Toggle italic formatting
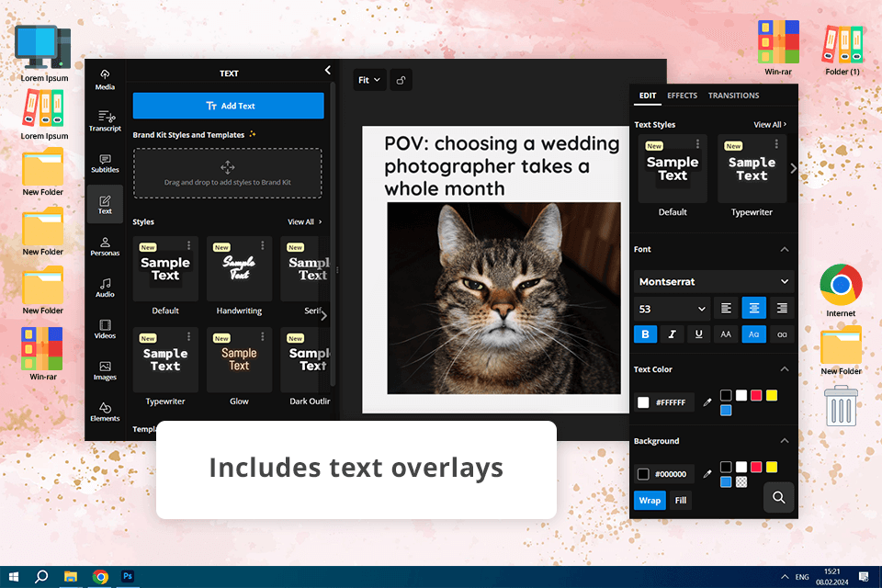Viewport: 882px width, 588px height. [672, 334]
